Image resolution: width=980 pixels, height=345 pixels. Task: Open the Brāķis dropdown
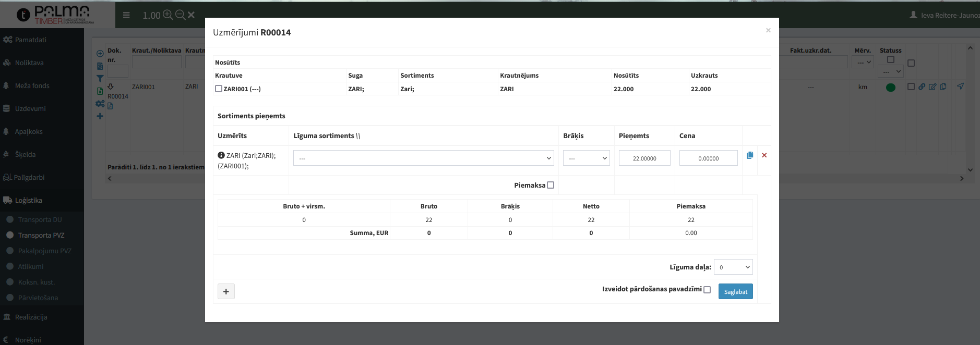click(587, 158)
